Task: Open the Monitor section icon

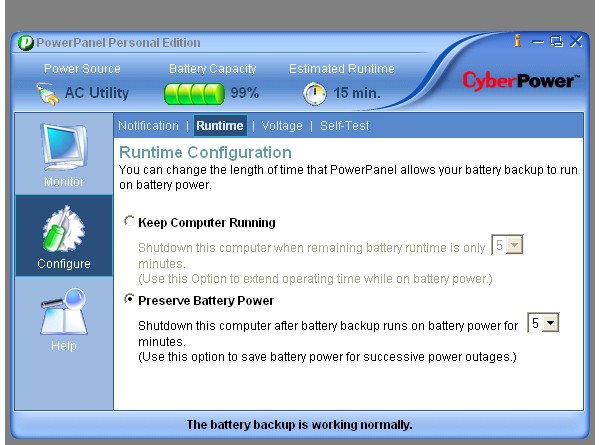Action: [64, 147]
